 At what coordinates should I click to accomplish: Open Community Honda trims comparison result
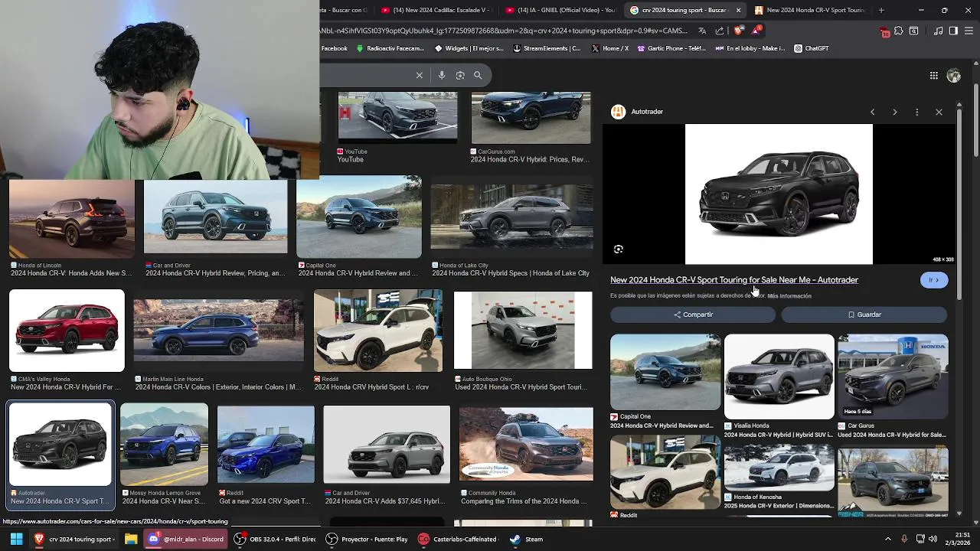point(526,445)
